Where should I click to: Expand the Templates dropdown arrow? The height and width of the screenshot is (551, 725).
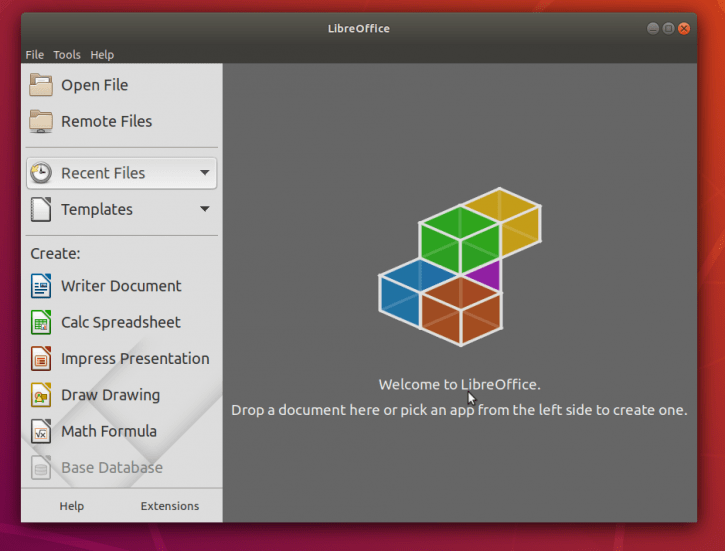[x=204, y=209]
